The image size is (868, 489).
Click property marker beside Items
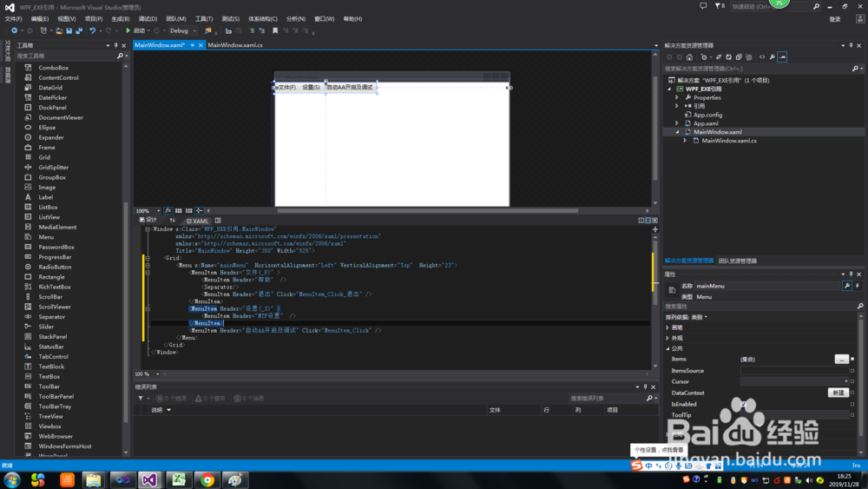(x=852, y=359)
